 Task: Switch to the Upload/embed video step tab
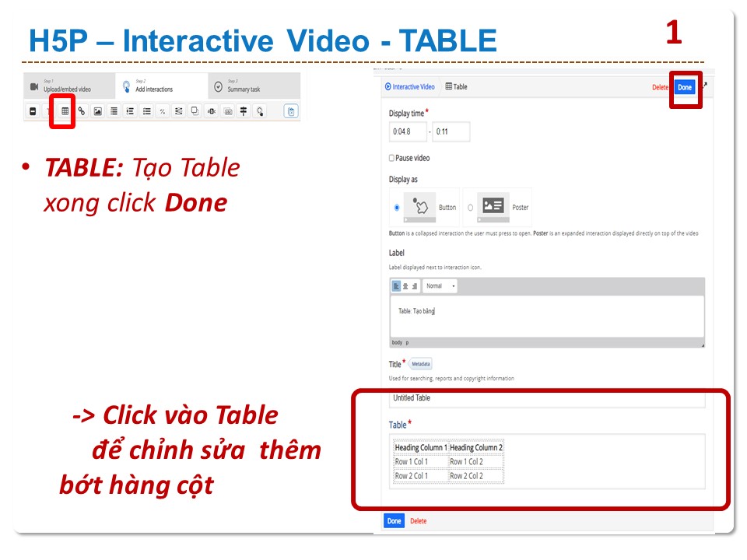66,86
